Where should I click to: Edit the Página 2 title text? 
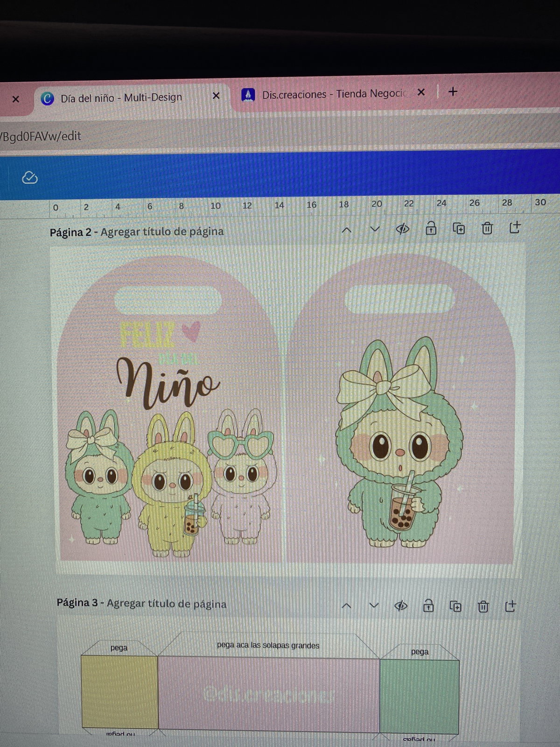pyautogui.click(x=162, y=232)
